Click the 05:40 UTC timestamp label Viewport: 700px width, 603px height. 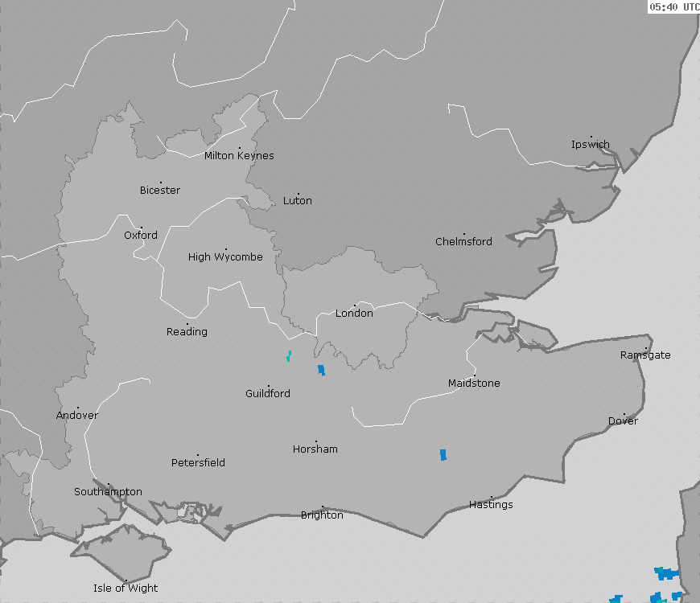(674, 7)
